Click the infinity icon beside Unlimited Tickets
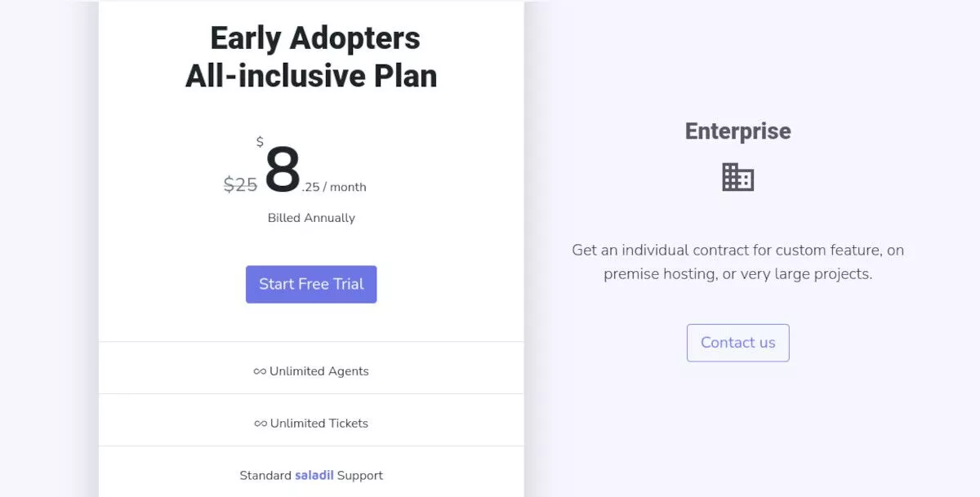980x497 pixels. click(261, 424)
